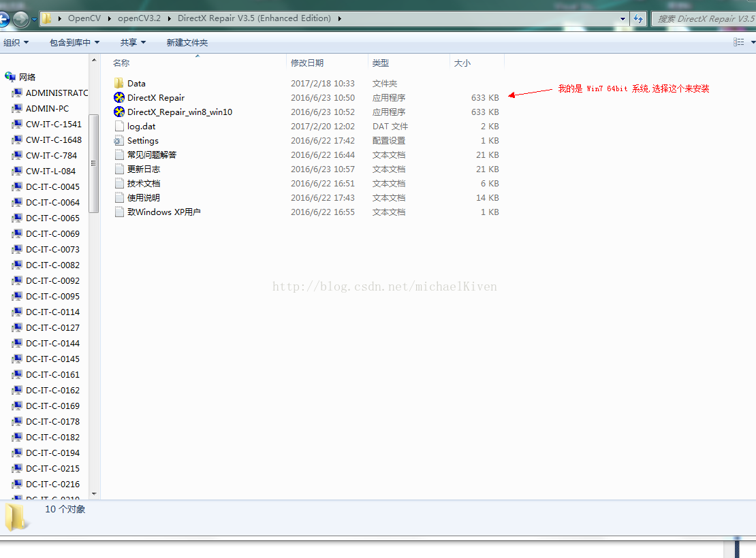Select the 致Windows XP用户 document icon
This screenshot has height=558, width=756.
point(119,212)
